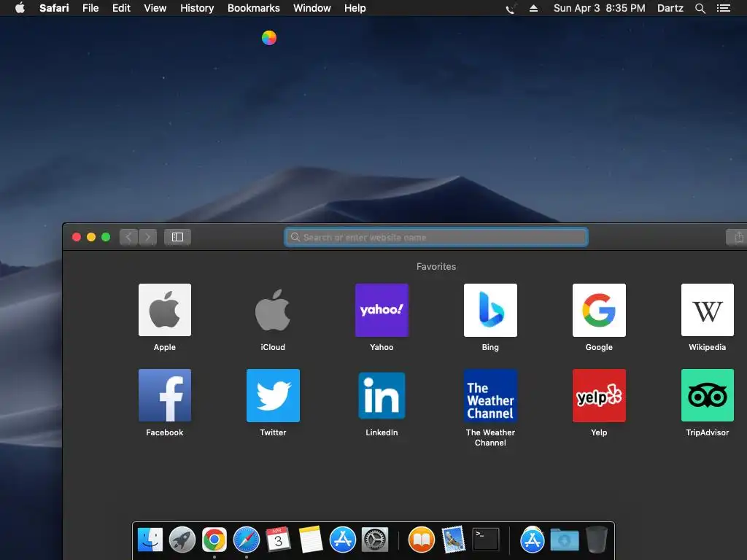The image size is (747, 560).
Task: Toggle the Safari sidebar button
Action: [x=177, y=237]
